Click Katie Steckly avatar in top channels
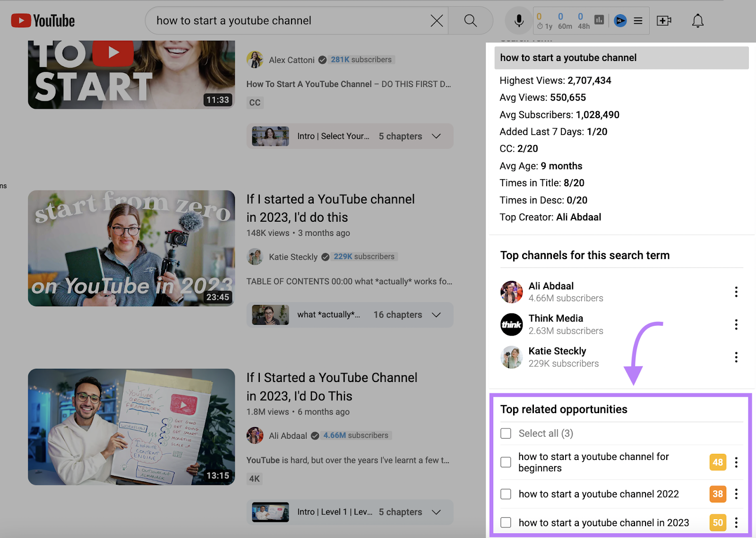Image resolution: width=756 pixels, height=538 pixels. 511,357
